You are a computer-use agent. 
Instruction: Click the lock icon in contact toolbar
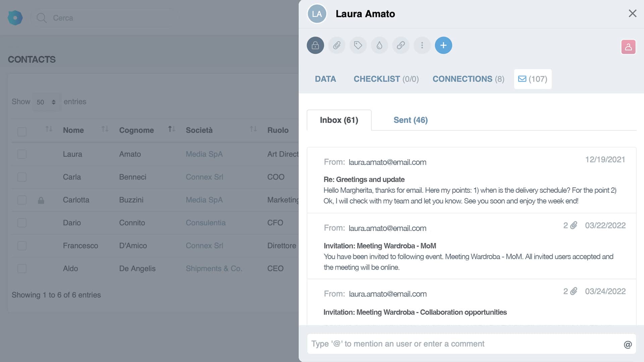tap(315, 45)
